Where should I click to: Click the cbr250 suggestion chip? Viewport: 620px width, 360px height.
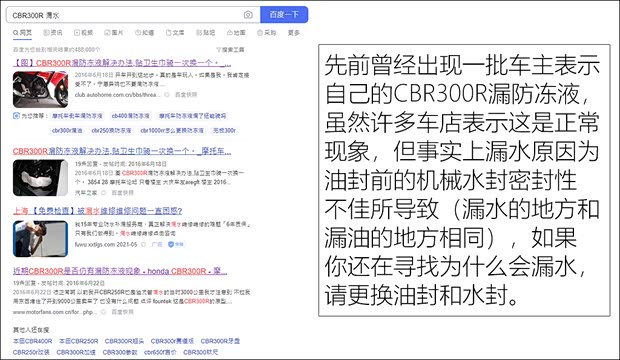point(111,130)
